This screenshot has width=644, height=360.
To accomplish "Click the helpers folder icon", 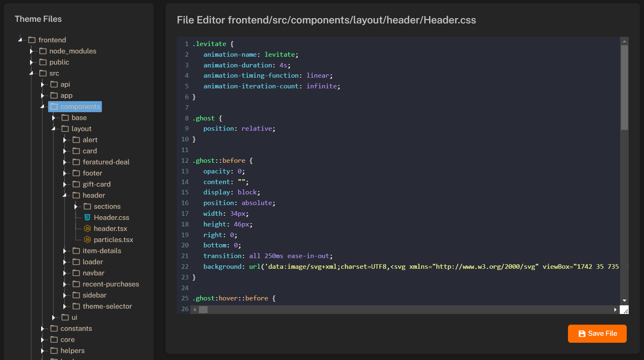I will point(54,351).
